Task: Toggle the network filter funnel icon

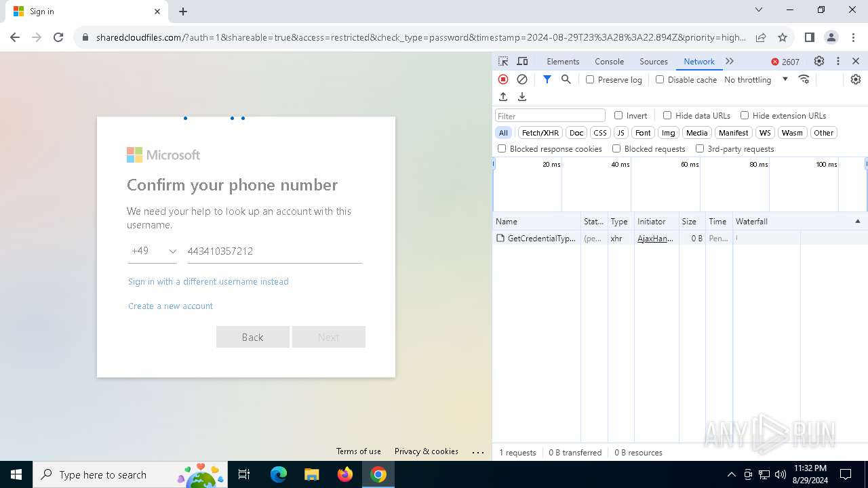Action: [547, 79]
